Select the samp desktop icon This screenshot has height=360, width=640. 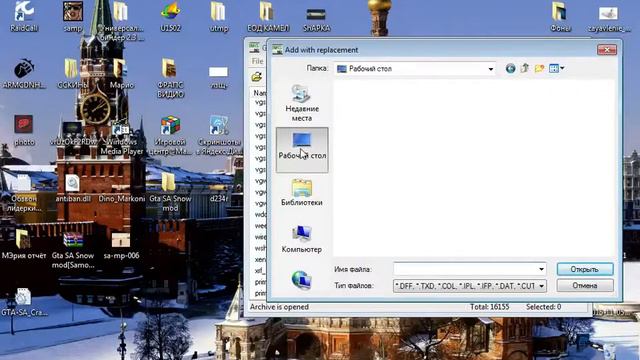point(73,16)
